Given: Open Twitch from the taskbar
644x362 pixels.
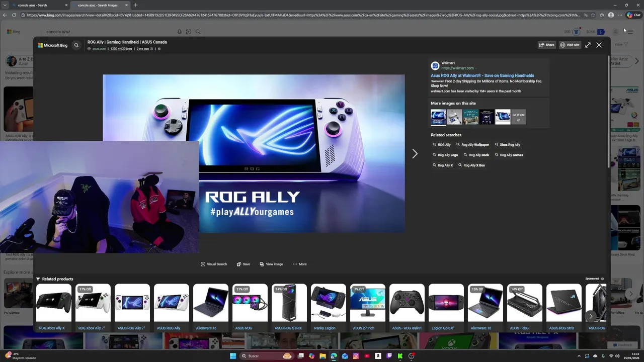Looking at the screenshot, I should click(389, 356).
